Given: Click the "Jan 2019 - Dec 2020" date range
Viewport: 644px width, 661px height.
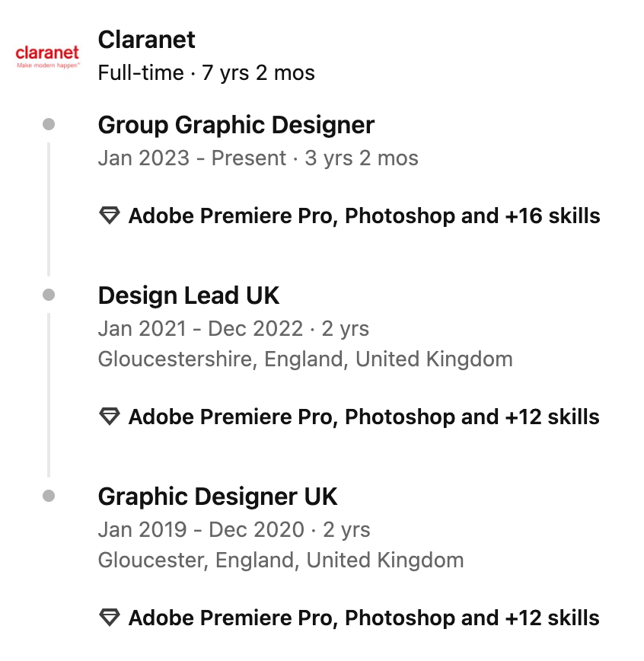Looking at the screenshot, I should pos(200,530).
